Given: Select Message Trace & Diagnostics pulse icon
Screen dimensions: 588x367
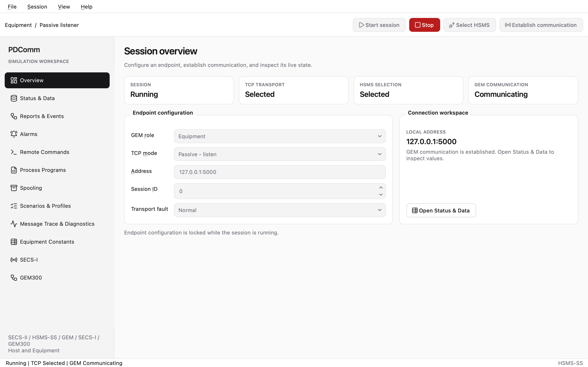Looking at the screenshot, I should click(x=14, y=224).
